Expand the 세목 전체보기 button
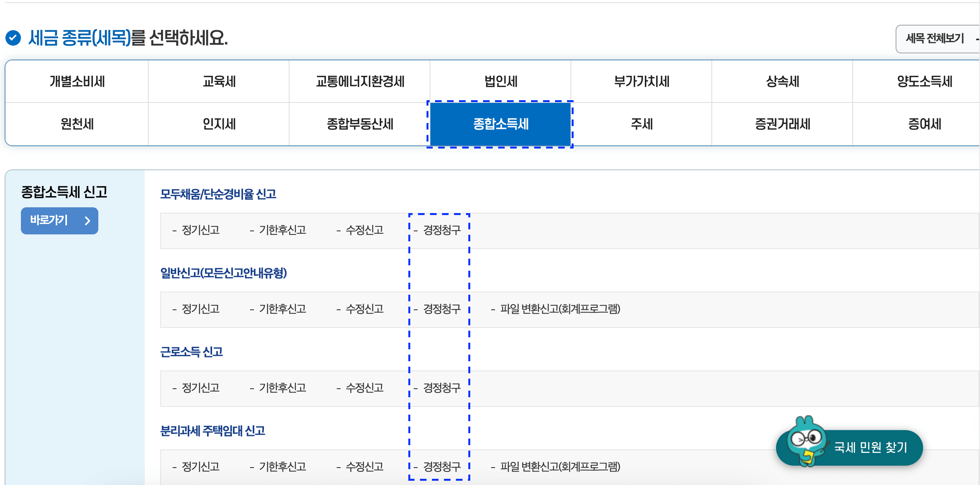 point(935,39)
